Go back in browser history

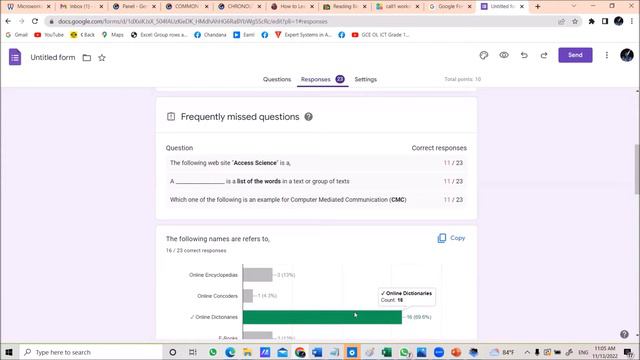tap(9, 21)
